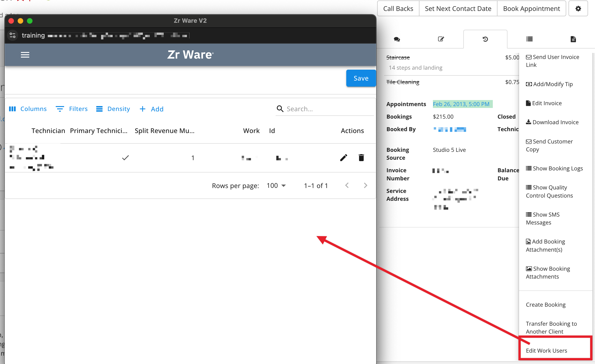Screen dimensions: 595x364
Task: Sort by the Technician column header
Action: pos(48,131)
